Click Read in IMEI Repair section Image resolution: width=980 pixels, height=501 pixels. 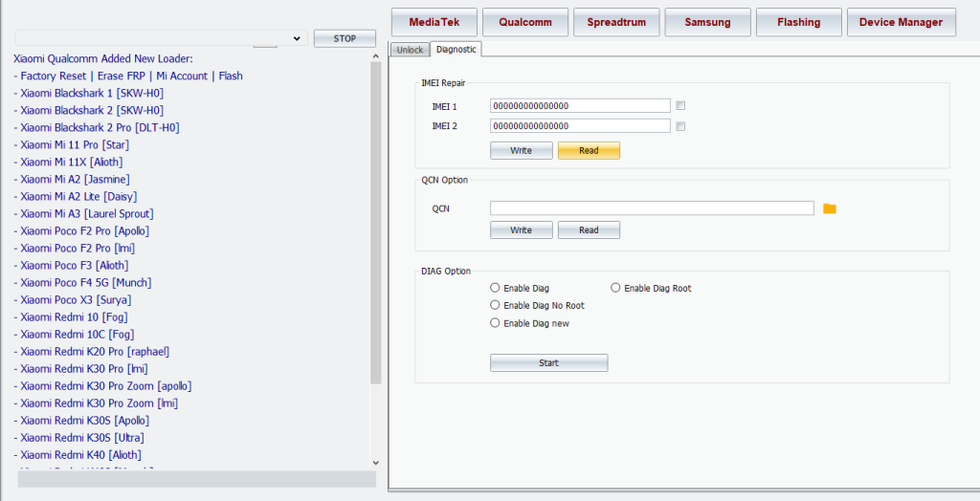589,150
